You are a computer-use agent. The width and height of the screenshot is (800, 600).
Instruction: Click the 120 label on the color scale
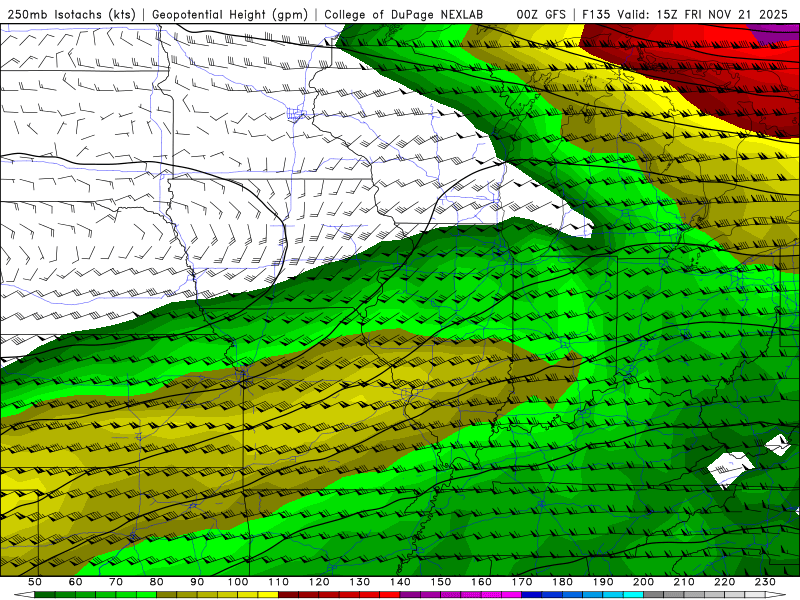pyautogui.click(x=319, y=582)
